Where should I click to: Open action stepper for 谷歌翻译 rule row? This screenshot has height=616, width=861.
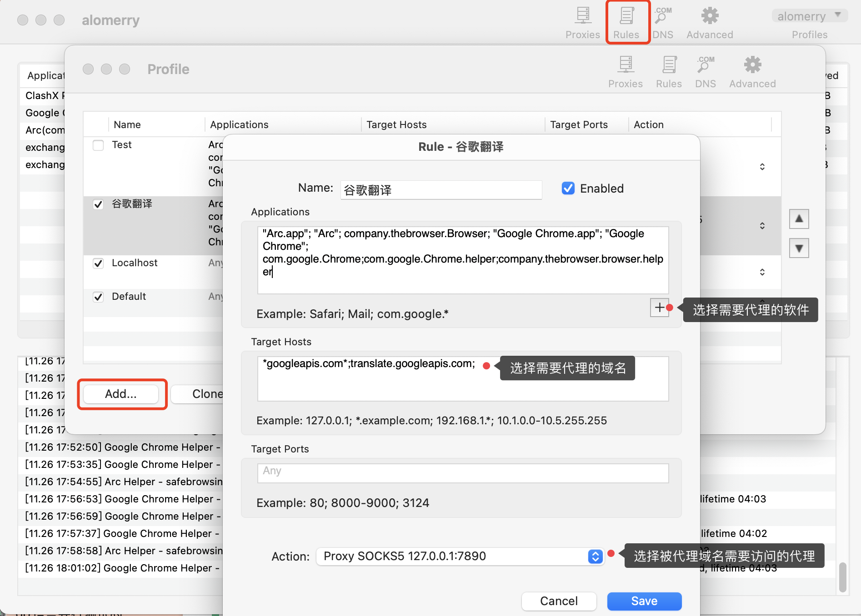(x=762, y=226)
